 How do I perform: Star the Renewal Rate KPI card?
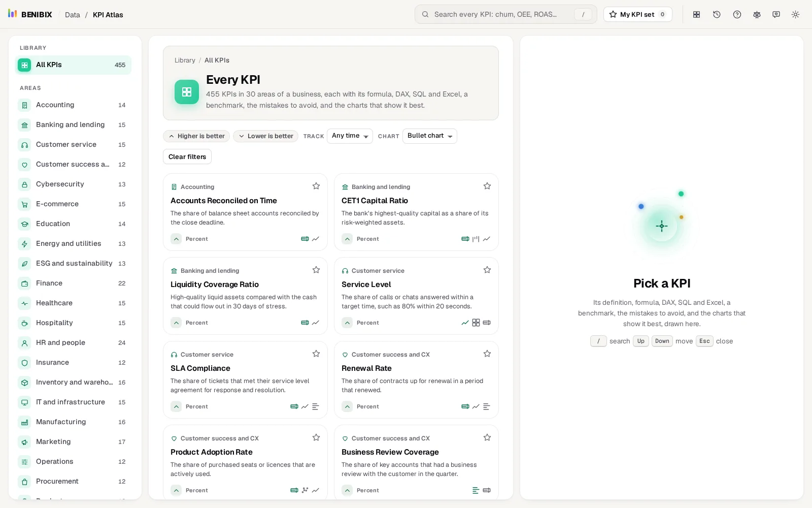pyautogui.click(x=487, y=354)
